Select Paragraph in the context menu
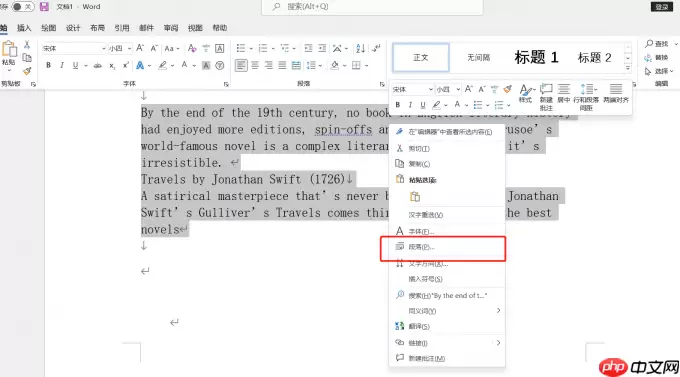 point(447,247)
